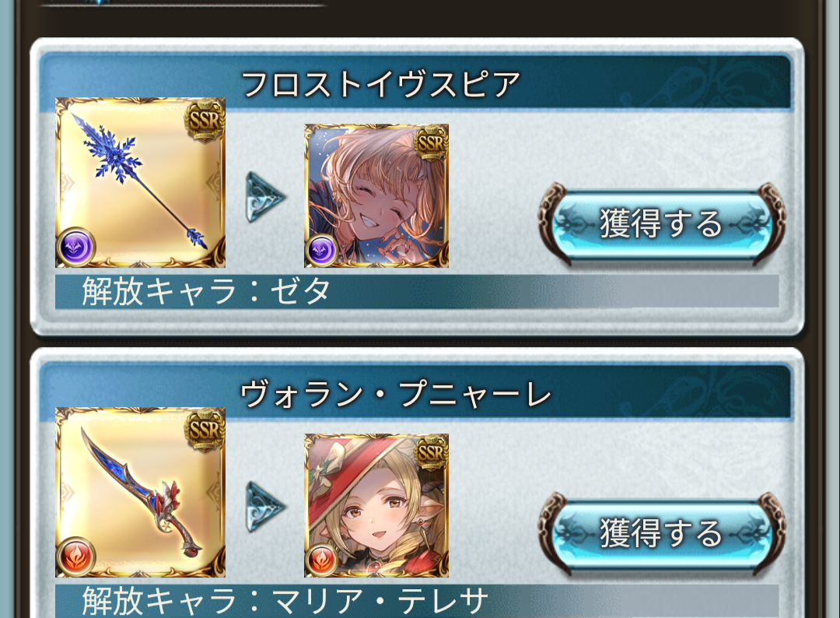Open the ヴォラン・プニャーレ dagger weapon thumbnail
This screenshot has width=840, height=618.
[x=140, y=492]
